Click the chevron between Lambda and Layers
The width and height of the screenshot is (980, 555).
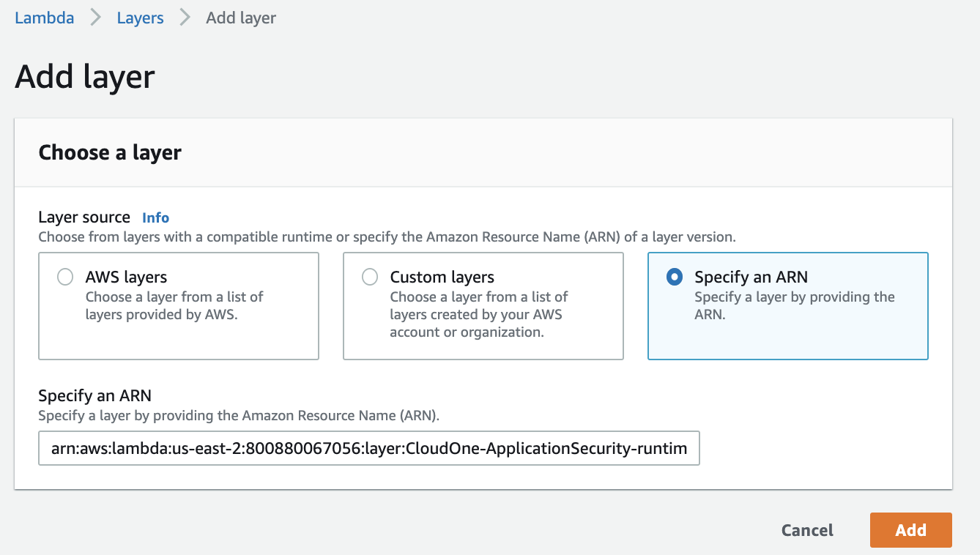point(95,18)
